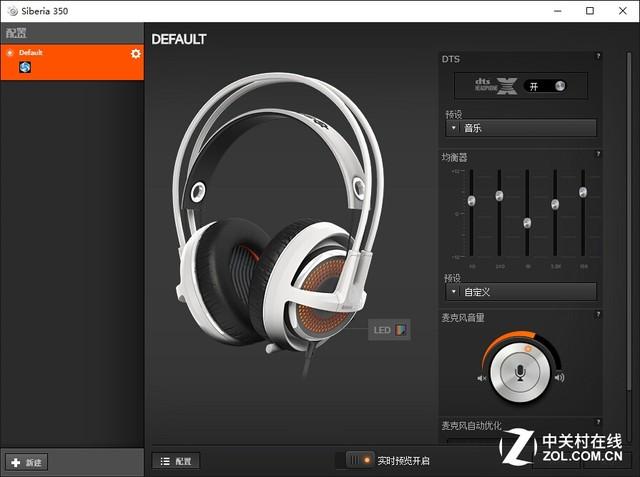Click the help question mark in 均衡器 panel

[x=598, y=154]
